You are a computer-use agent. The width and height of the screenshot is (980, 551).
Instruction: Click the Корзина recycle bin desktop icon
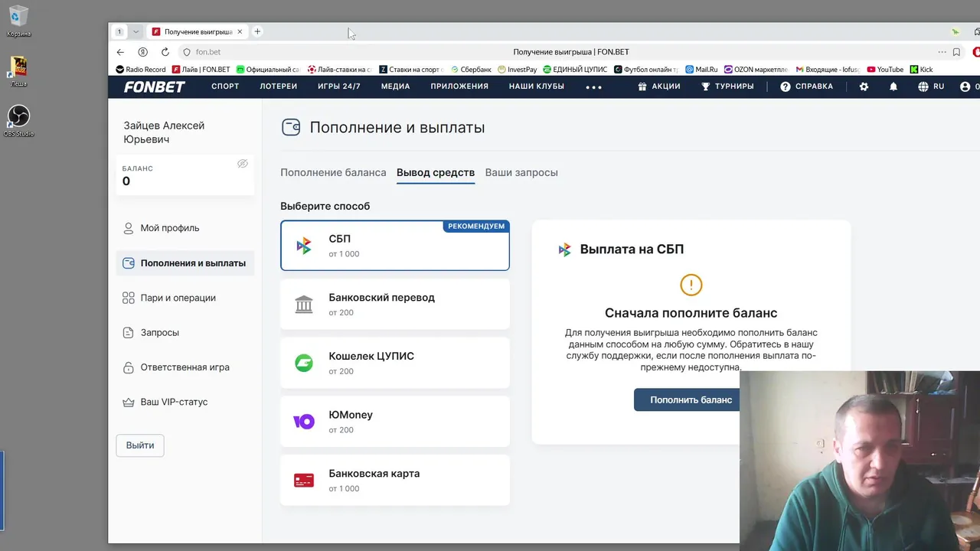(x=18, y=21)
